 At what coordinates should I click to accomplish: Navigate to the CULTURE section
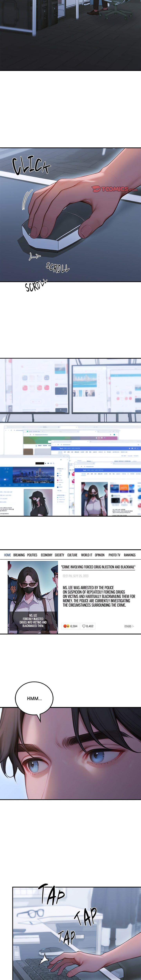(x=72, y=555)
